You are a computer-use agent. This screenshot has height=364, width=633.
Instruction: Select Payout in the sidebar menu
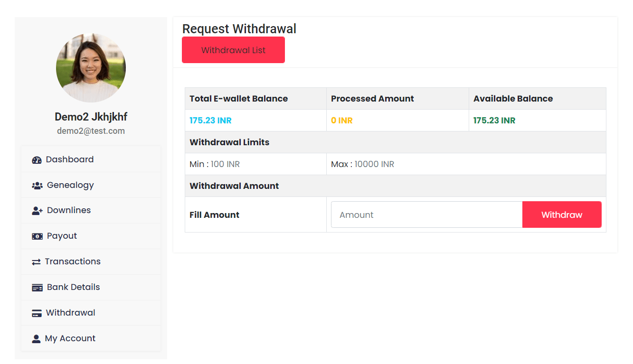coord(62,236)
